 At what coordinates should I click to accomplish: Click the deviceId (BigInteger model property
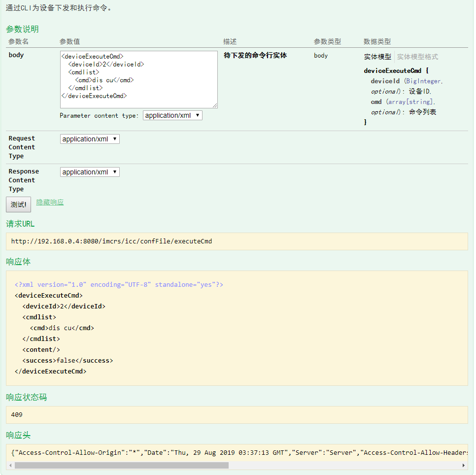pyautogui.click(x=407, y=81)
